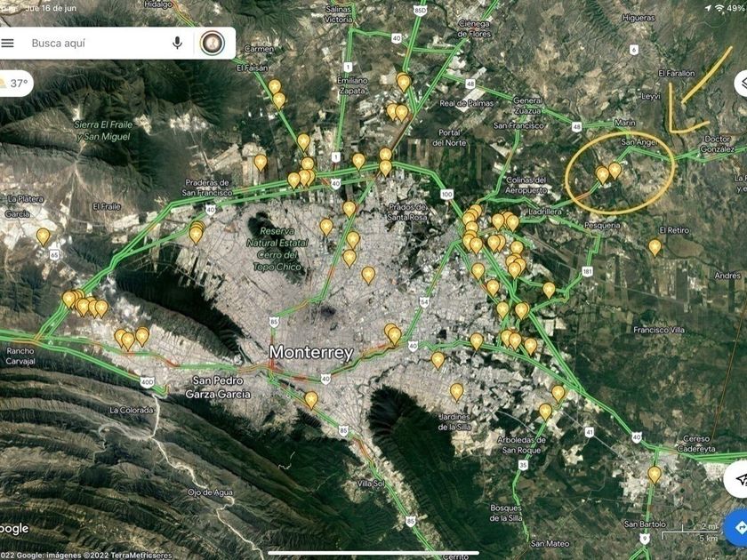Tap the map scale bar indicator

pyautogui.click(x=690, y=532)
